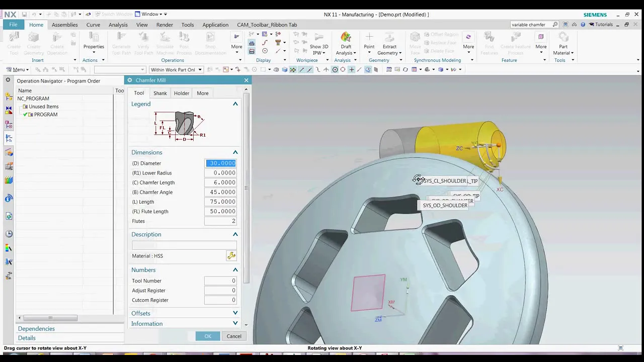This screenshot has width=644, height=362.
Task: Open the Assembly Navigator sidebar icon
Action: coord(9,97)
